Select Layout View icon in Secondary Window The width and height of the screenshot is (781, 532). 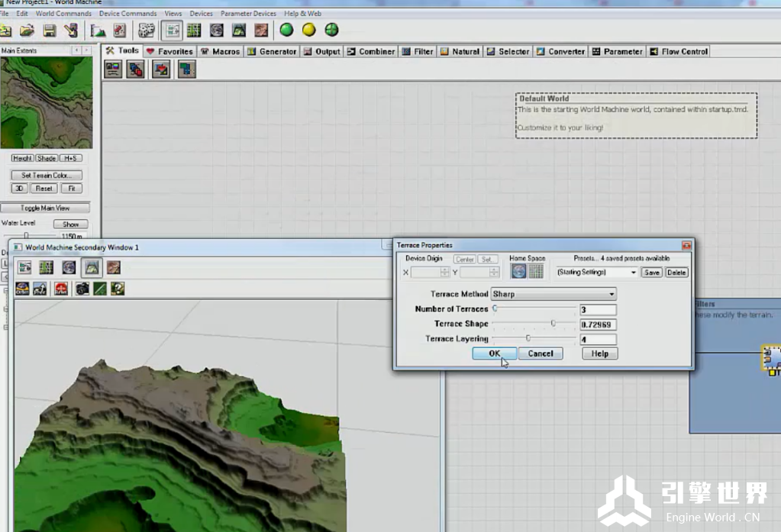coord(47,267)
